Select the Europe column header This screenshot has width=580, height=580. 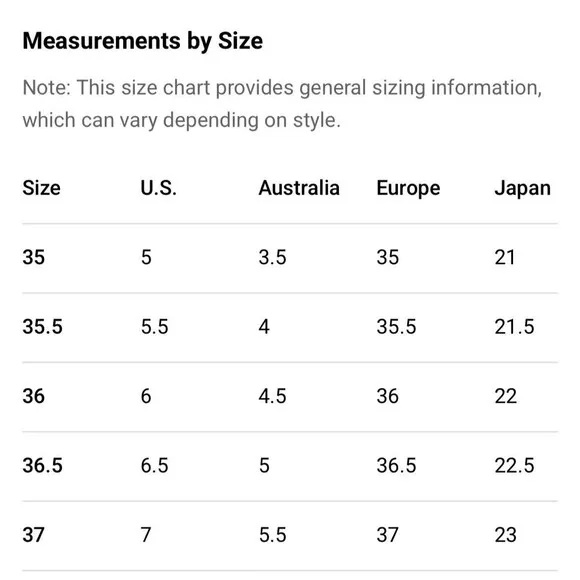[x=408, y=189]
